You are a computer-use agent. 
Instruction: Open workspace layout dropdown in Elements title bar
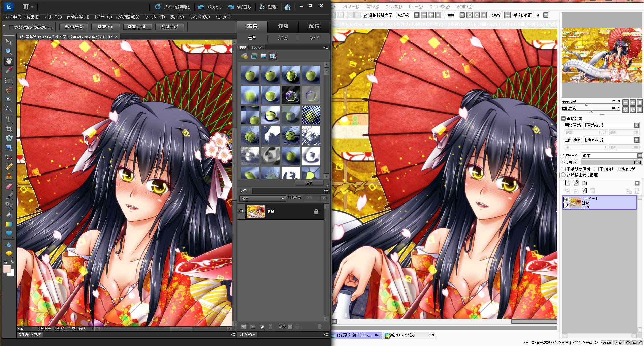click(28, 7)
